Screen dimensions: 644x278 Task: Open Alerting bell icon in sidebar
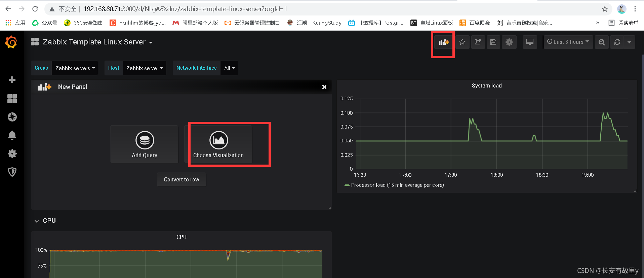pos(12,135)
